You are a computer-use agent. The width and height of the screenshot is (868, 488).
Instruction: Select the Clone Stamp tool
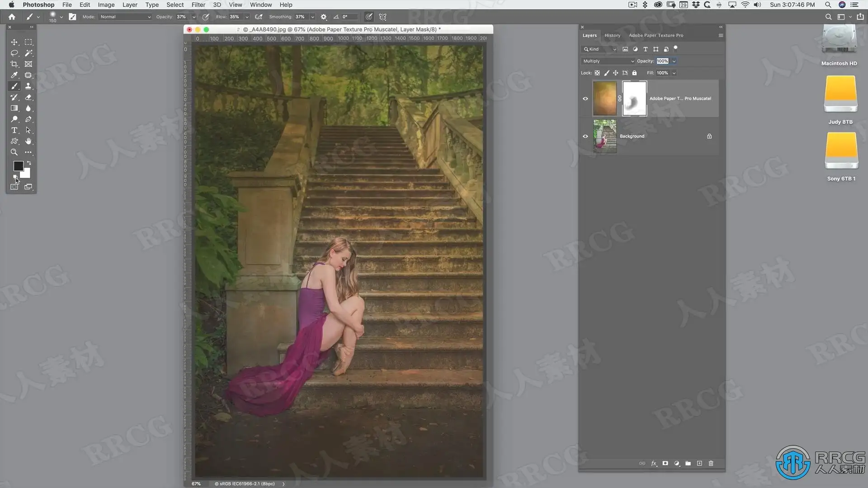[28, 86]
